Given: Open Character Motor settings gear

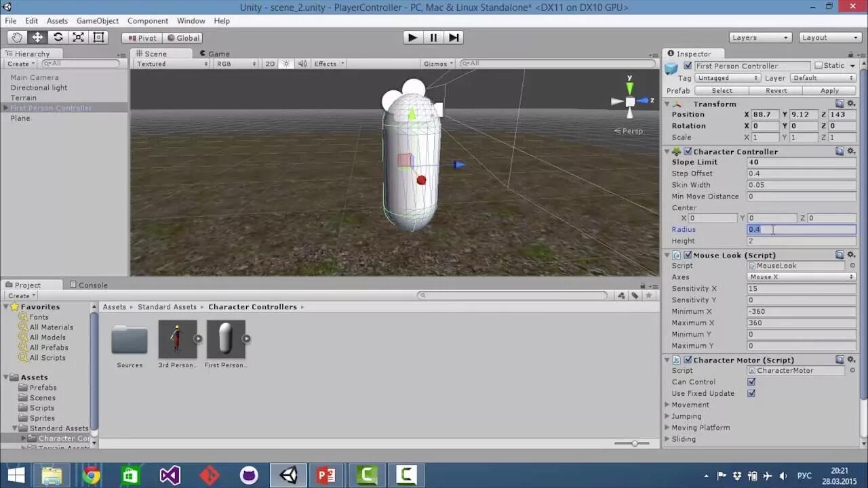Looking at the screenshot, I should (851, 360).
